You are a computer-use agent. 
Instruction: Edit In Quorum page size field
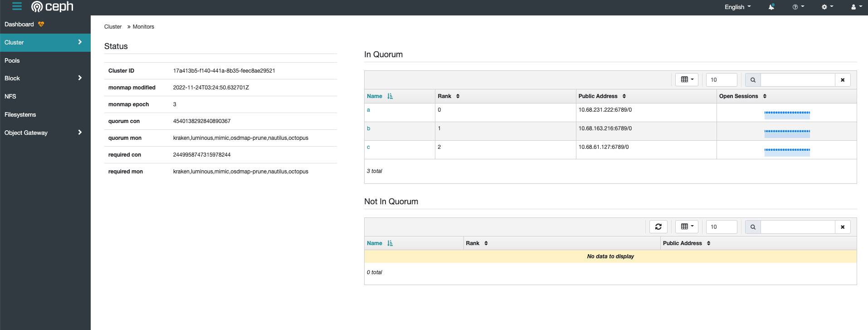click(722, 80)
